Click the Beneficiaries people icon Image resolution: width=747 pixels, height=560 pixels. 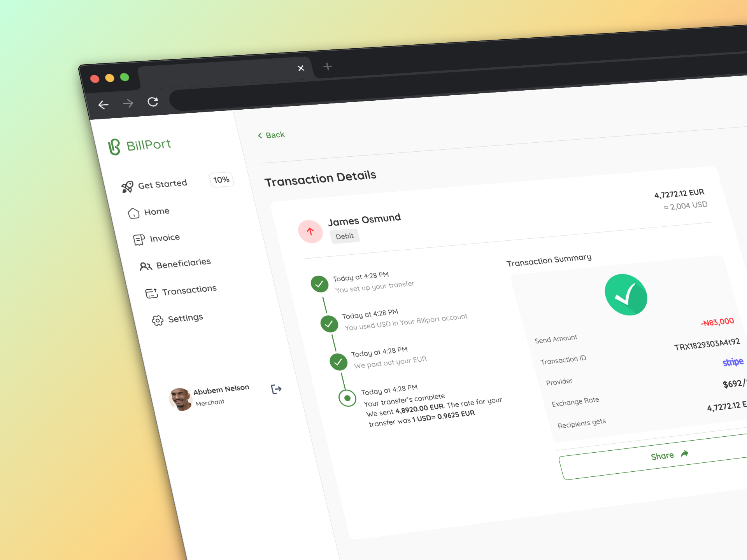click(x=146, y=266)
